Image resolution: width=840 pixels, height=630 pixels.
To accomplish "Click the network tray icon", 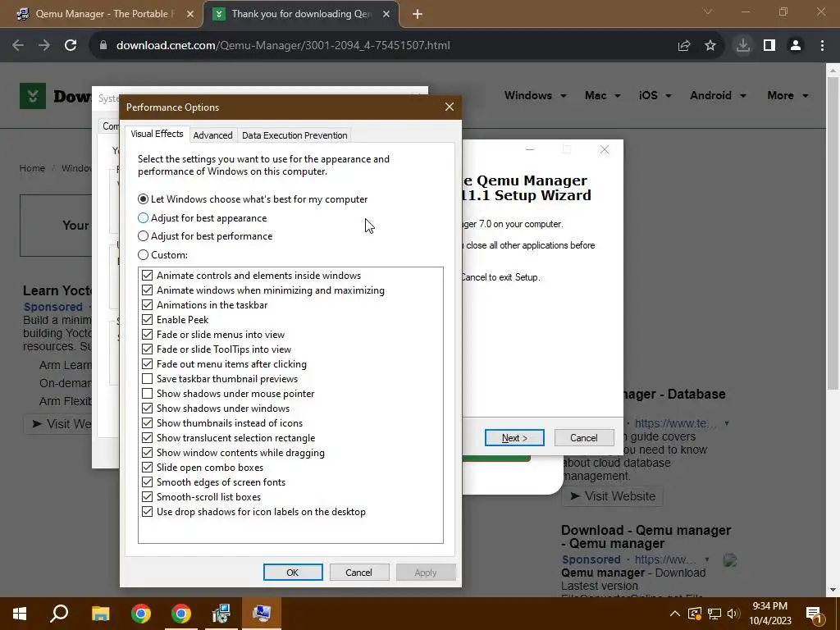I will point(714,614).
